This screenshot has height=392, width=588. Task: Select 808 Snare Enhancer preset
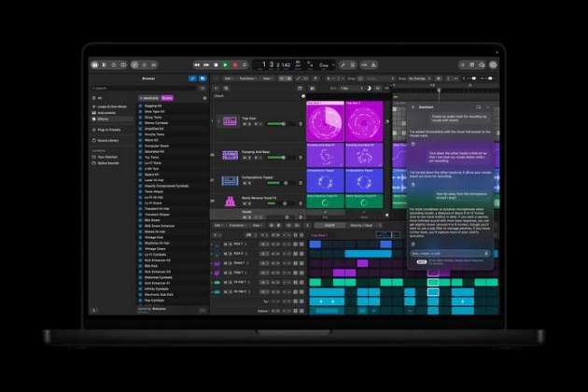click(x=160, y=226)
